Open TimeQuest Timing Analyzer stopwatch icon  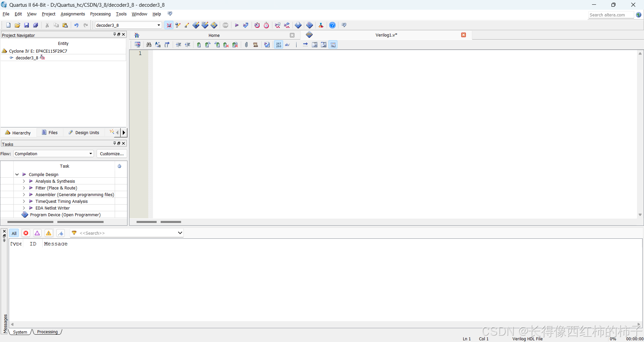click(x=266, y=25)
